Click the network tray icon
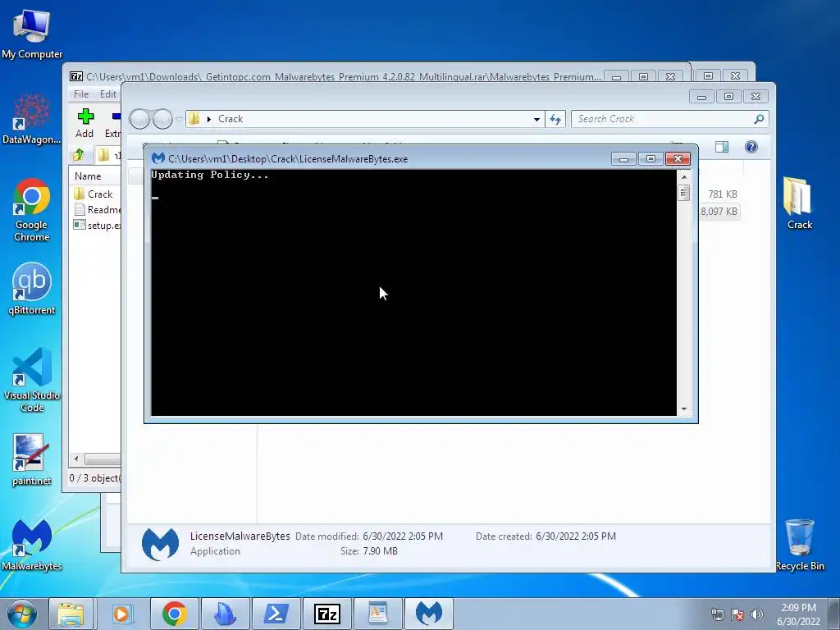The width and height of the screenshot is (840, 630). pyautogui.click(x=717, y=614)
